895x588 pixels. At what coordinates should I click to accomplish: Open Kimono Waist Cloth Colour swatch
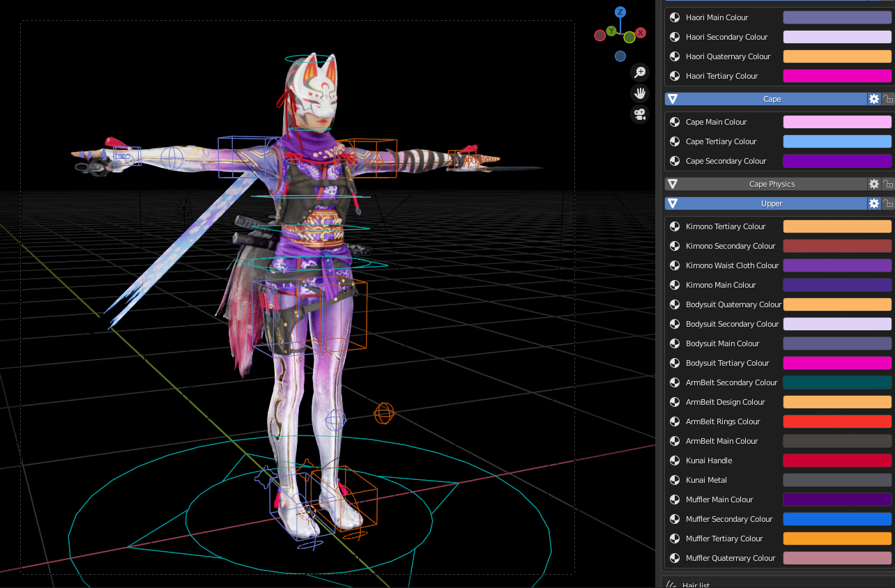(837, 265)
